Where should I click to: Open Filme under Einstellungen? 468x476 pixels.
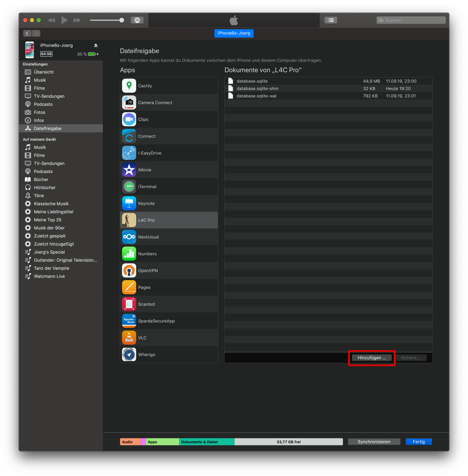coord(61,88)
